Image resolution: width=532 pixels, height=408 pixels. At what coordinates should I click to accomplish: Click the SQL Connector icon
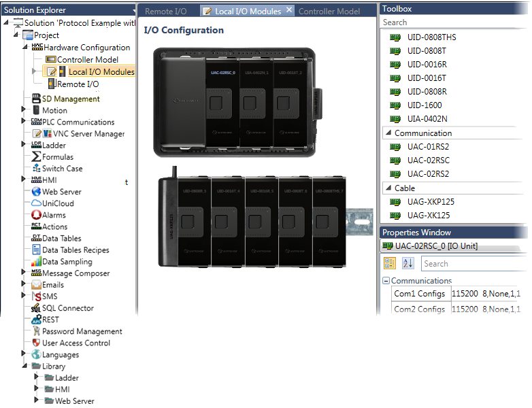[x=36, y=308]
